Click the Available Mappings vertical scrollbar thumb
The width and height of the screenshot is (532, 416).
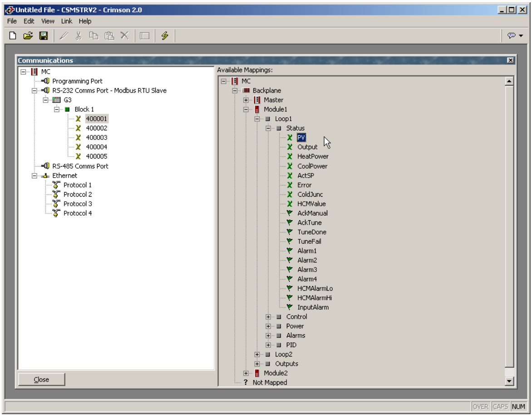(x=509, y=226)
